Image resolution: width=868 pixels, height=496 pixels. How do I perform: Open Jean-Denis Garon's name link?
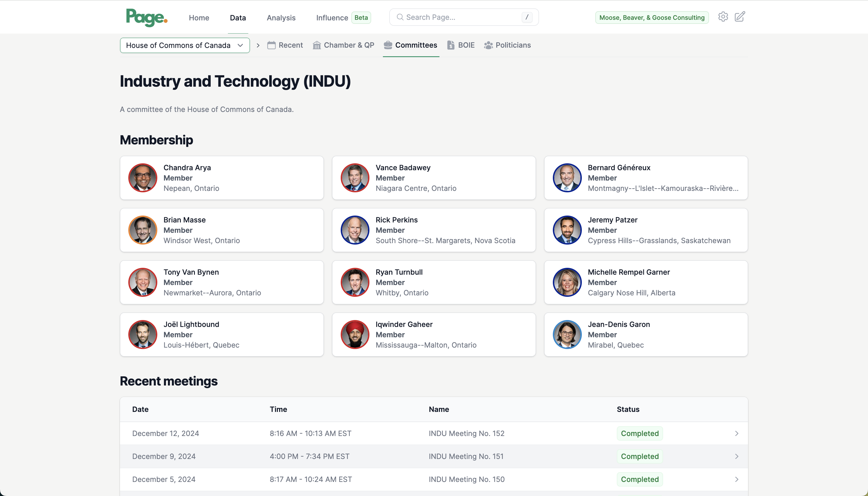click(619, 324)
